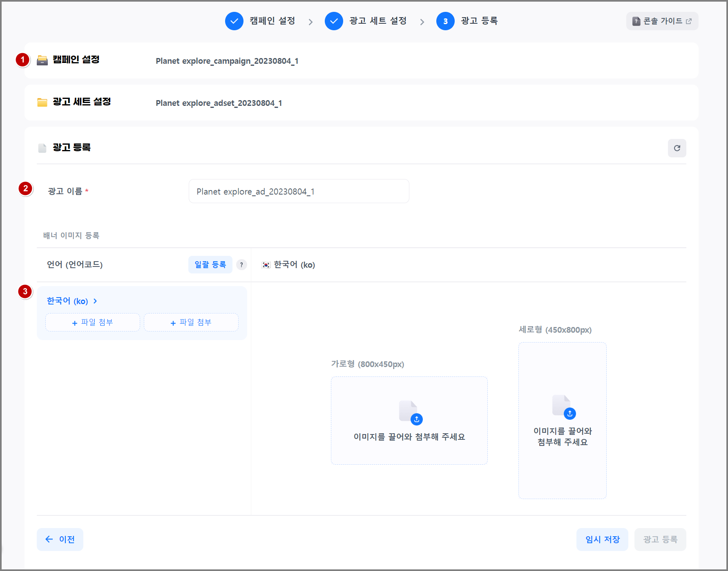Click the ad set settings step checkmark icon
The width and height of the screenshot is (728, 571).
tap(334, 21)
